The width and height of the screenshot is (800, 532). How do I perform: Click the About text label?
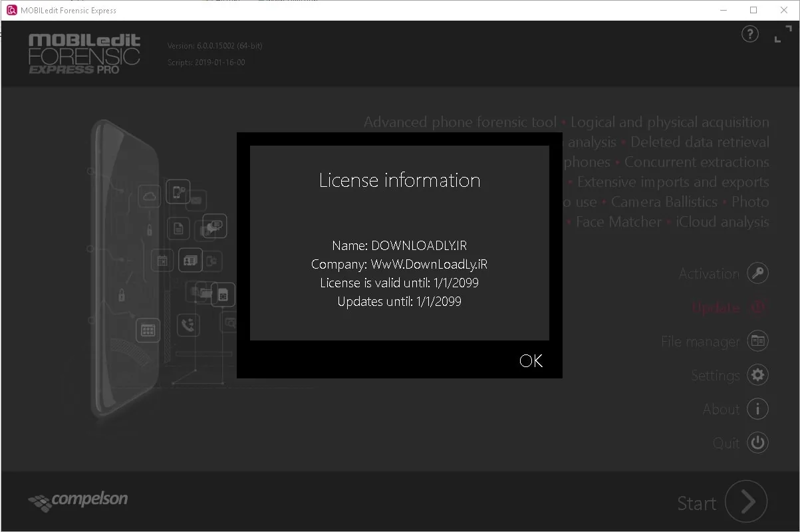pos(722,410)
